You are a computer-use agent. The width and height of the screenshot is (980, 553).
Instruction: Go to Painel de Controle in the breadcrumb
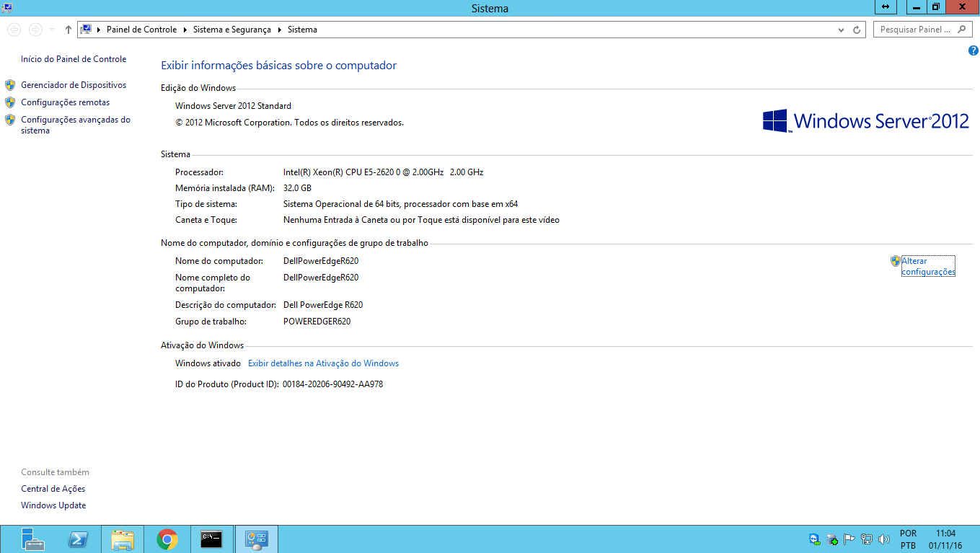click(141, 30)
